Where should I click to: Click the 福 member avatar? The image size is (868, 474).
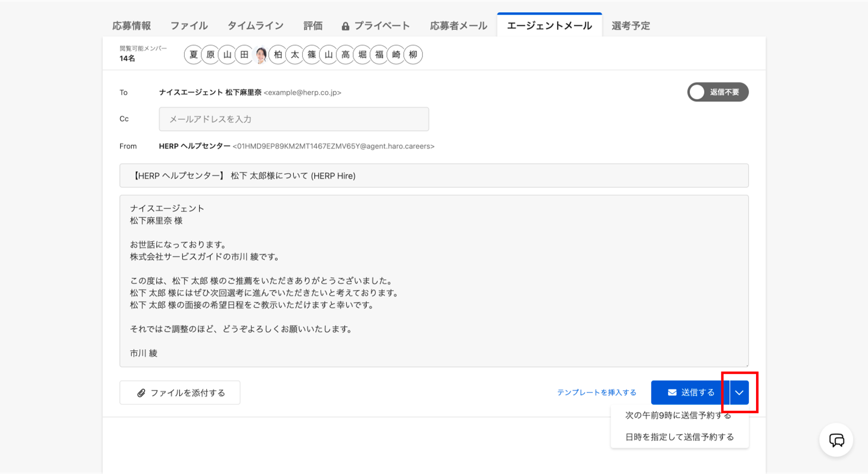click(379, 55)
